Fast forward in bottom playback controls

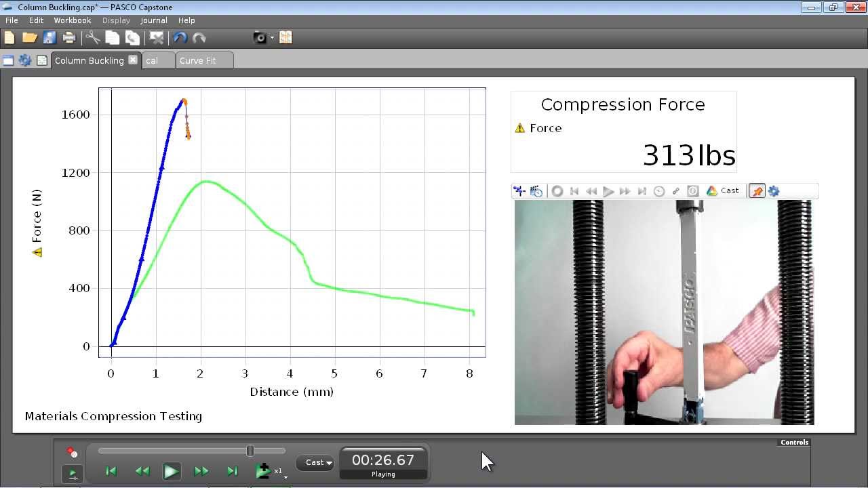tap(201, 471)
